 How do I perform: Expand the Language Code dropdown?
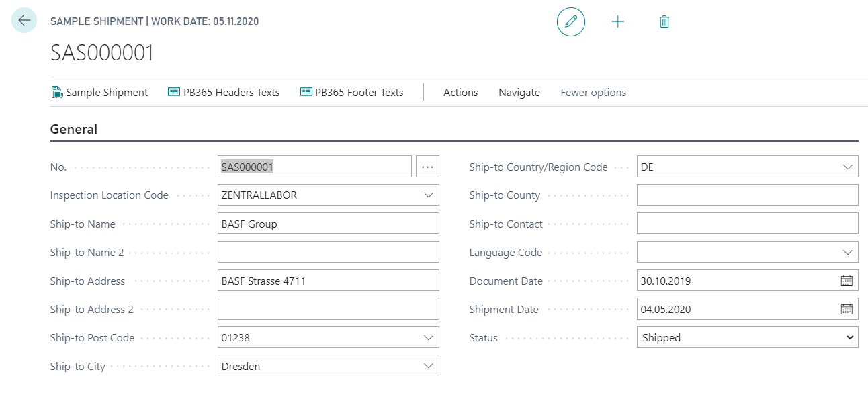click(848, 252)
